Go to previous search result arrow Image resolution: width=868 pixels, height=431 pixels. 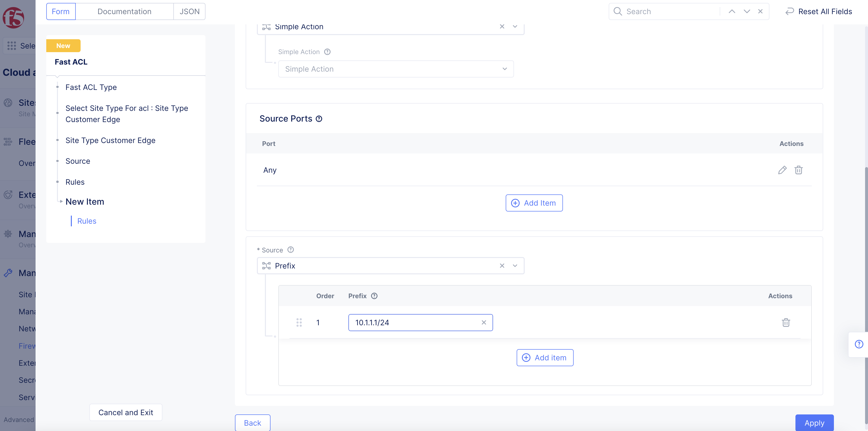point(732,11)
